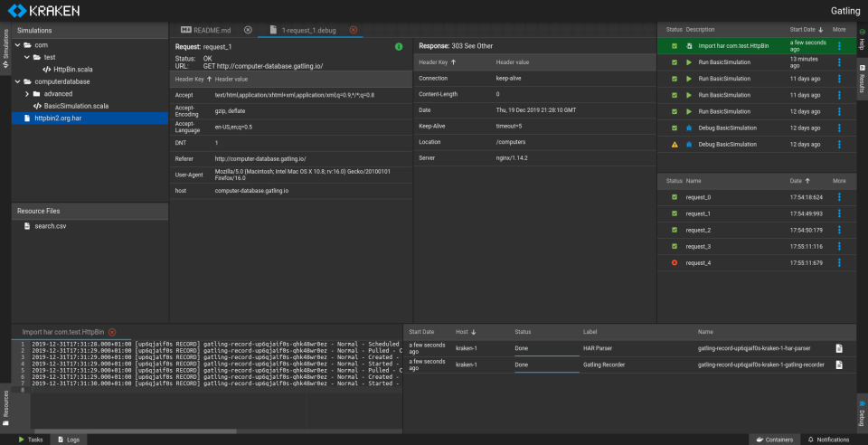Open More menu for the warning Debug BasicSimulation
The width and height of the screenshot is (868, 445).
point(838,144)
